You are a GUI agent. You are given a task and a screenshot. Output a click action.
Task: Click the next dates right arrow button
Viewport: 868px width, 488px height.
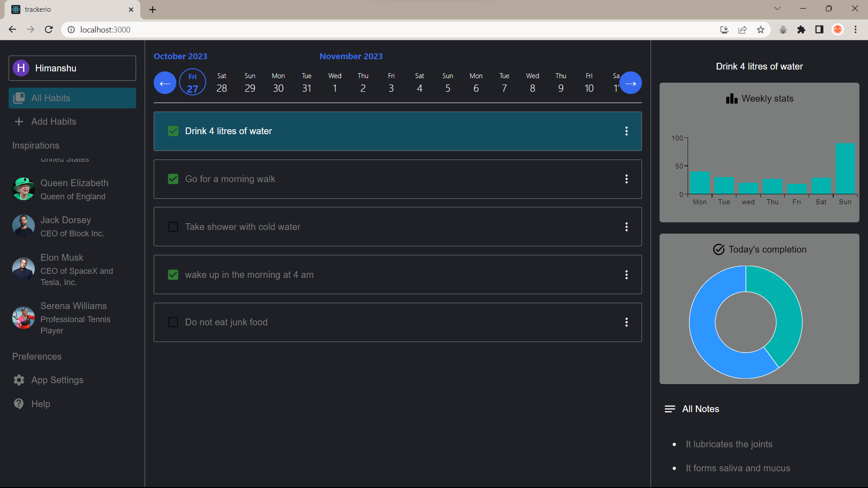[631, 83]
